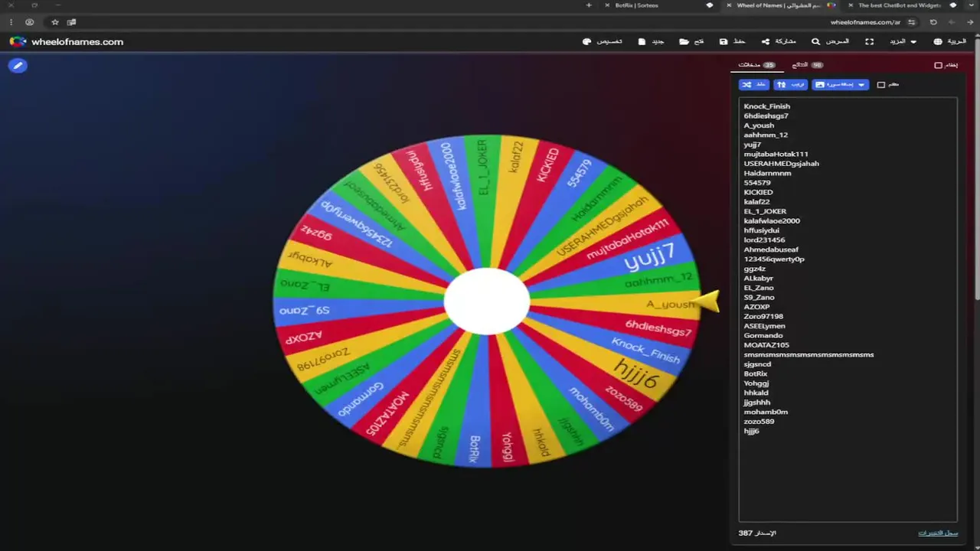Click entry mohamb0m in the list
Image resolution: width=980 pixels, height=551 pixels.
(x=766, y=412)
